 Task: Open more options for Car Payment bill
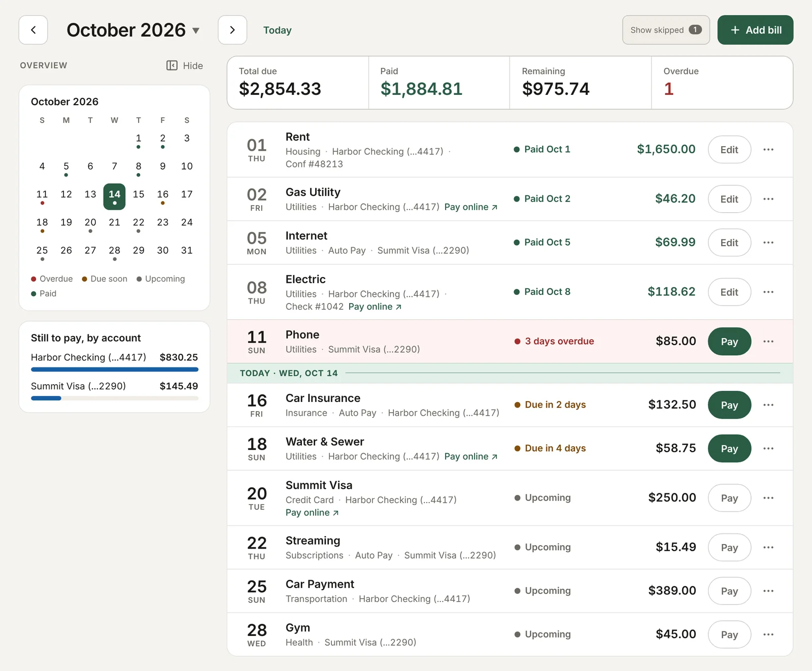click(768, 591)
